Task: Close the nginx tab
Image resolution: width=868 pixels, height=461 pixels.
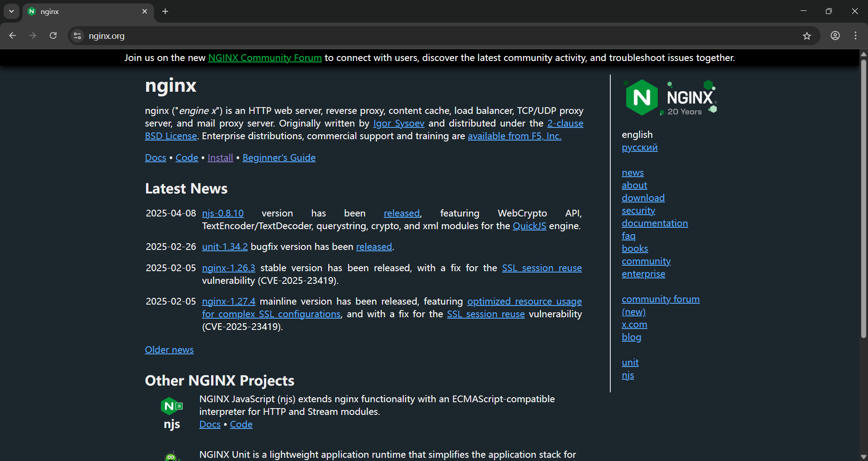Action: pos(145,11)
